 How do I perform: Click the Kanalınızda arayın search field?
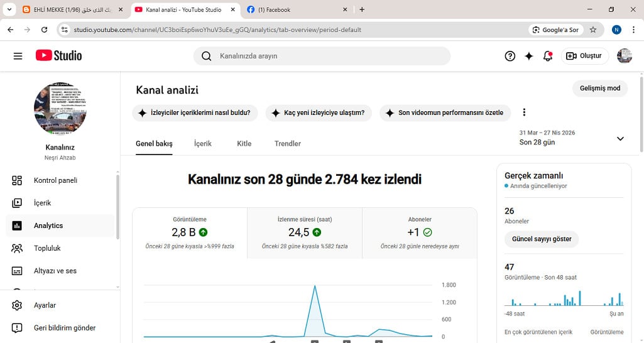pyautogui.click(x=322, y=56)
